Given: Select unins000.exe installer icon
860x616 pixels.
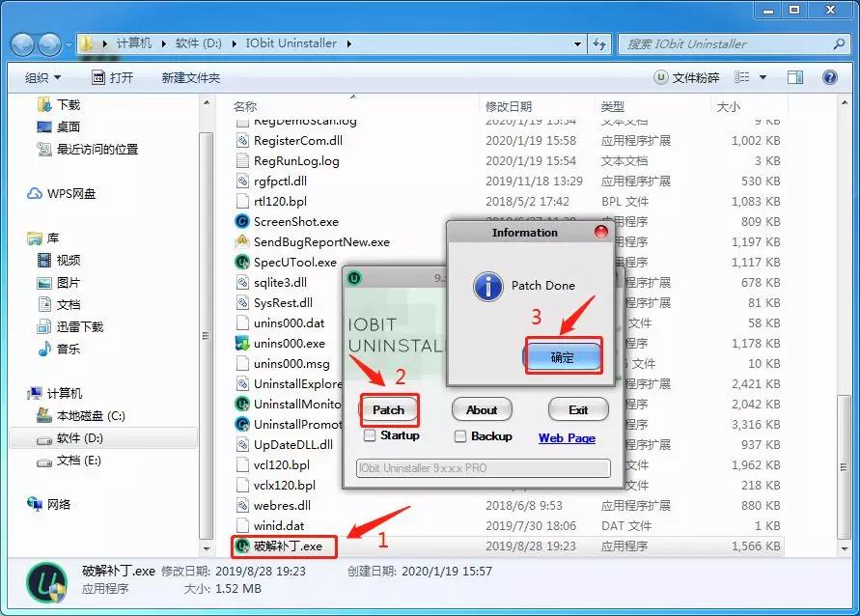Looking at the screenshot, I should tap(242, 344).
